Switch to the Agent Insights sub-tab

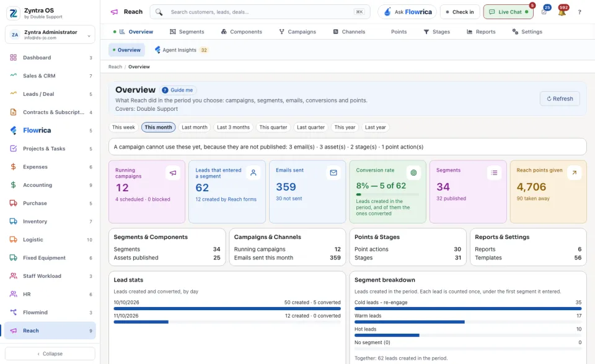[x=182, y=50]
